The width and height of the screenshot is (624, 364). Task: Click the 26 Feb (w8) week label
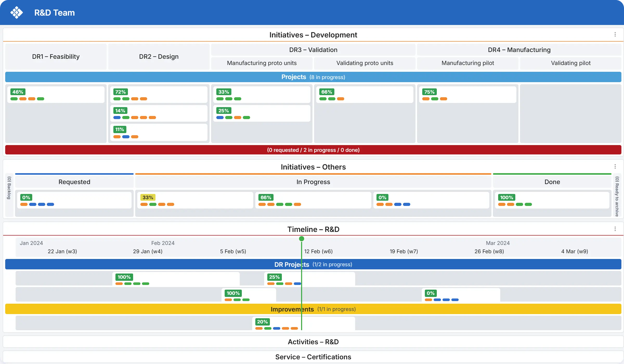pos(489,251)
